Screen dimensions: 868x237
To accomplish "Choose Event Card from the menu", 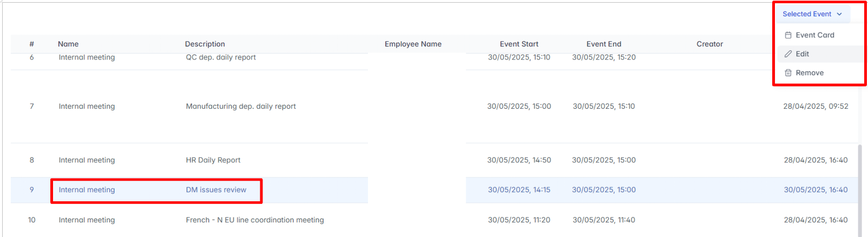I will (x=814, y=35).
